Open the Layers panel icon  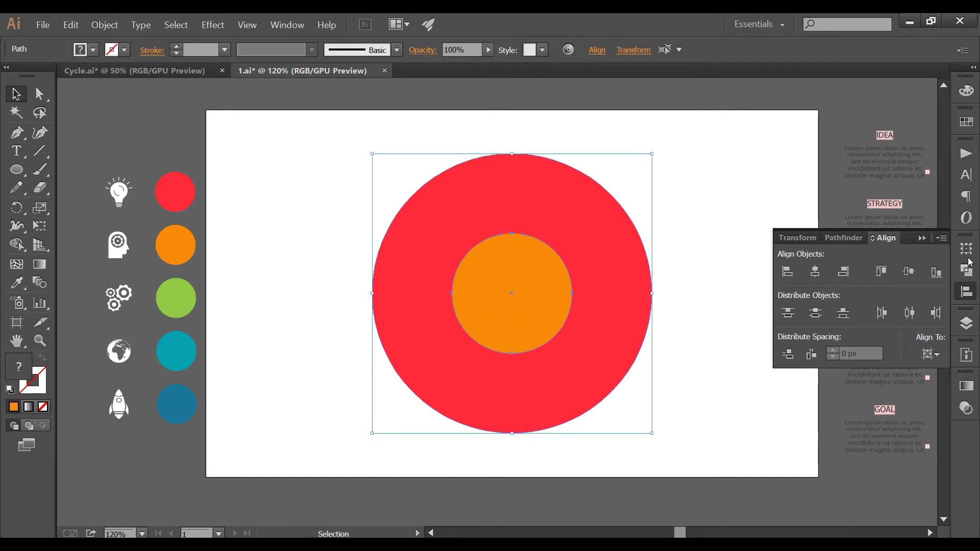(966, 323)
